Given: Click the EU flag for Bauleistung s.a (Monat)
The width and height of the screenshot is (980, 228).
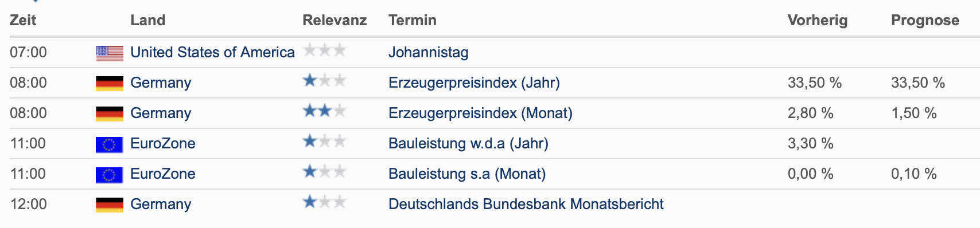Looking at the screenshot, I should (110, 175).
